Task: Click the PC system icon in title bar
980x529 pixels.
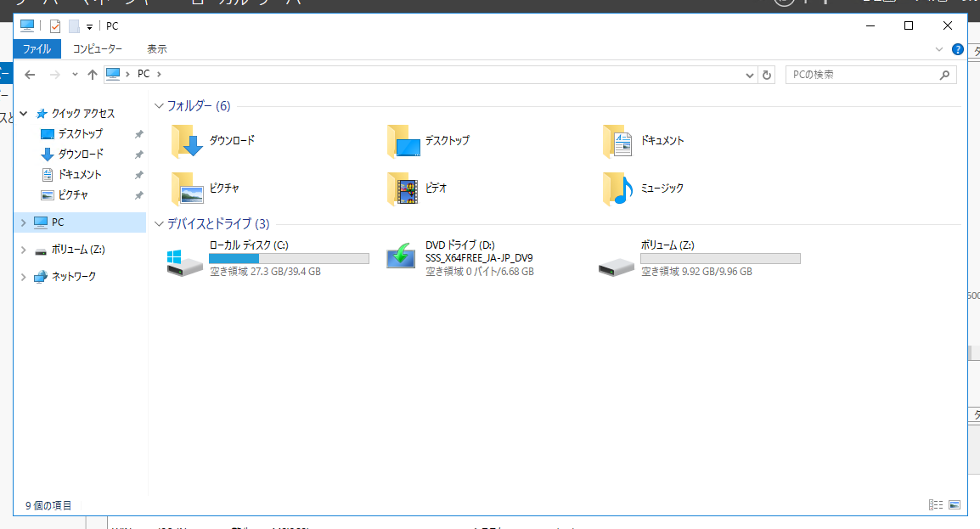Action: point(27,25)
